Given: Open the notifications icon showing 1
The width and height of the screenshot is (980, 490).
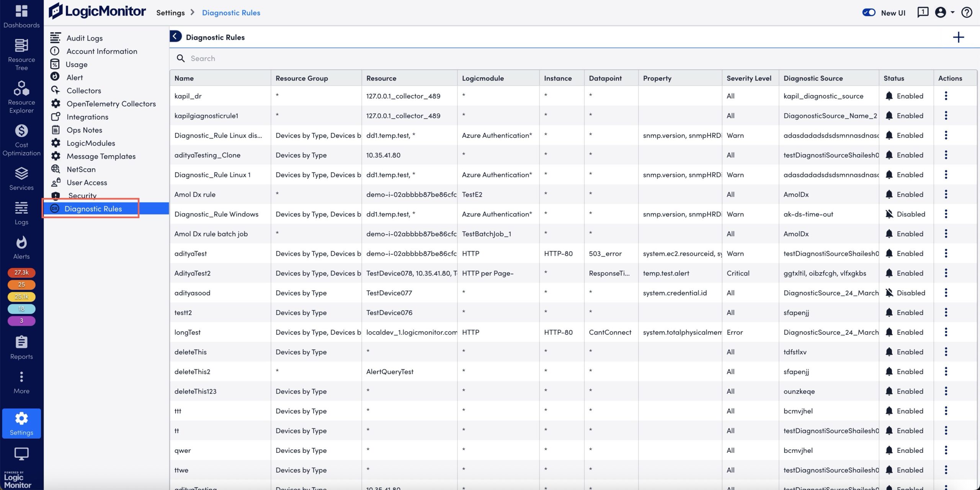Looking at the screenshot, I should point(923,12).
